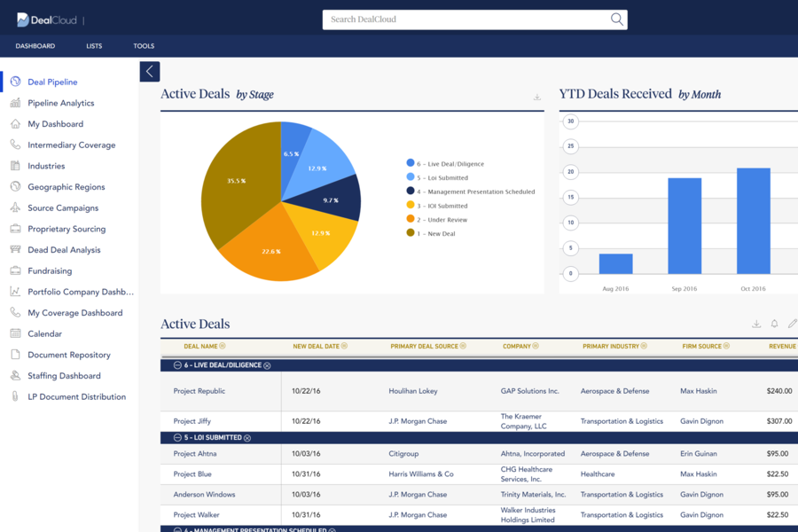Open the LISTS menu
Image resolution: width=798 pixels, height=532 pixels.
[94, 46]
